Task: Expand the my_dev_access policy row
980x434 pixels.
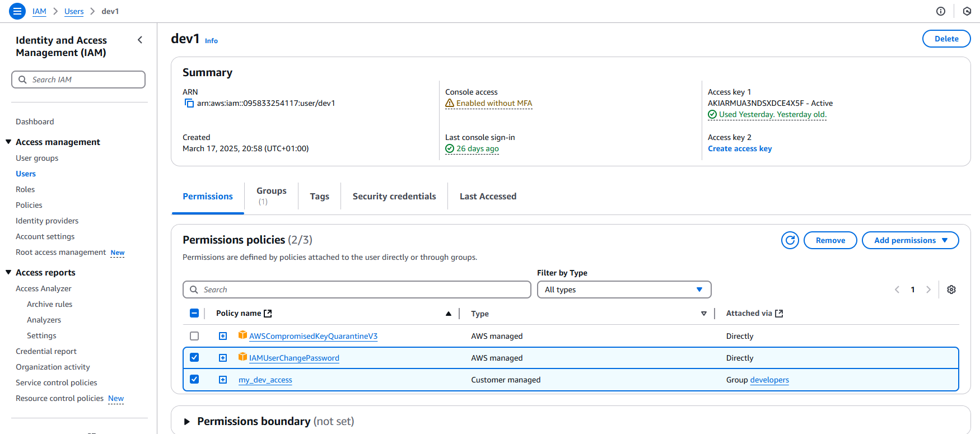Action: [x=223, y=380]
